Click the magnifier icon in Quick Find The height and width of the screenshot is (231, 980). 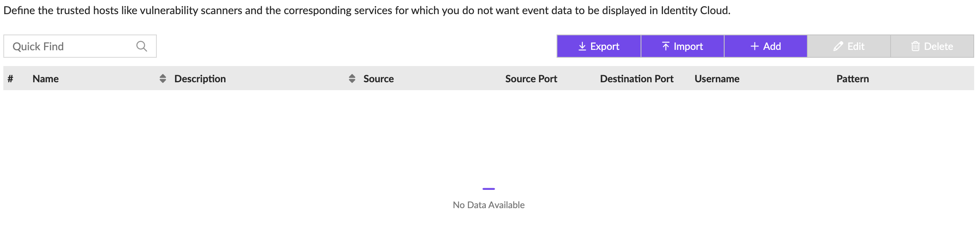[141, 46]
